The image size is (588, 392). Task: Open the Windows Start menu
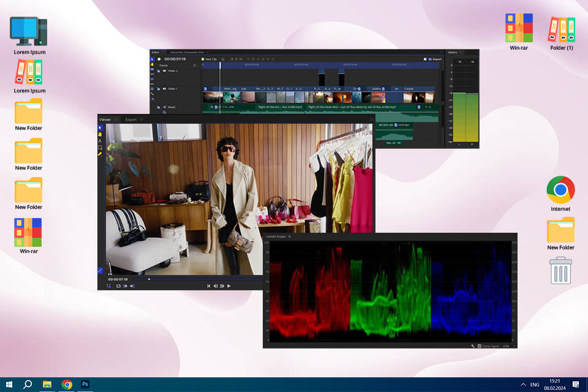tap(9, 385)
